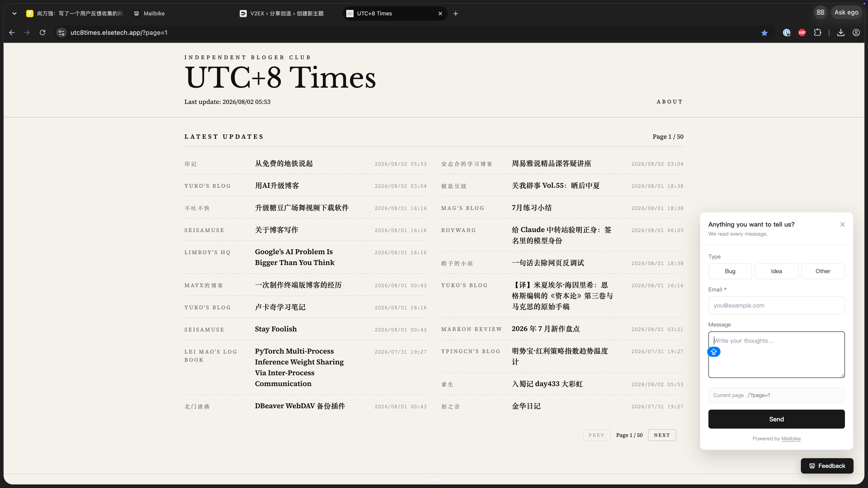Open the tab grid overview icon
The height and width of the screenshot is (488, 868).
tap(820, 12)
